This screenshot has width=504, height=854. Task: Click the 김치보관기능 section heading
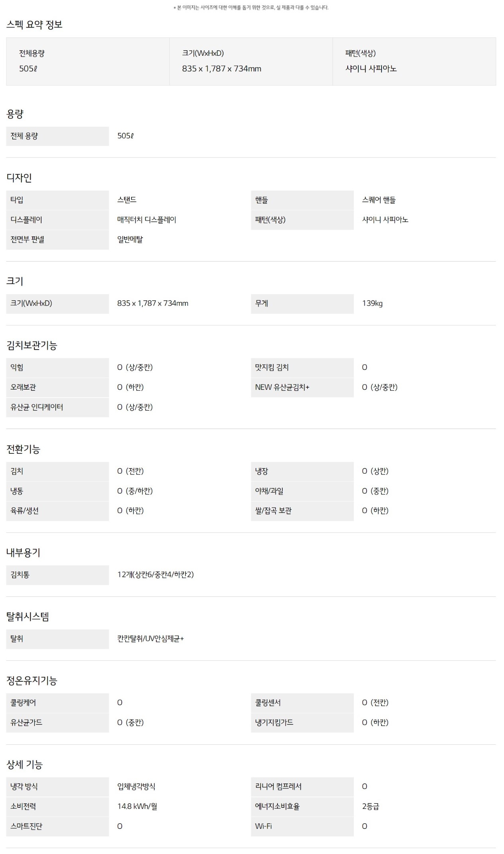tap(32, 345)
